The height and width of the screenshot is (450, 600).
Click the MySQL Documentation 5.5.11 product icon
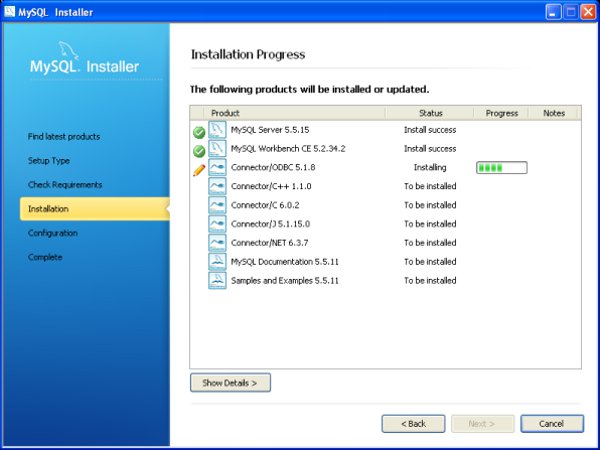point(217,262)
